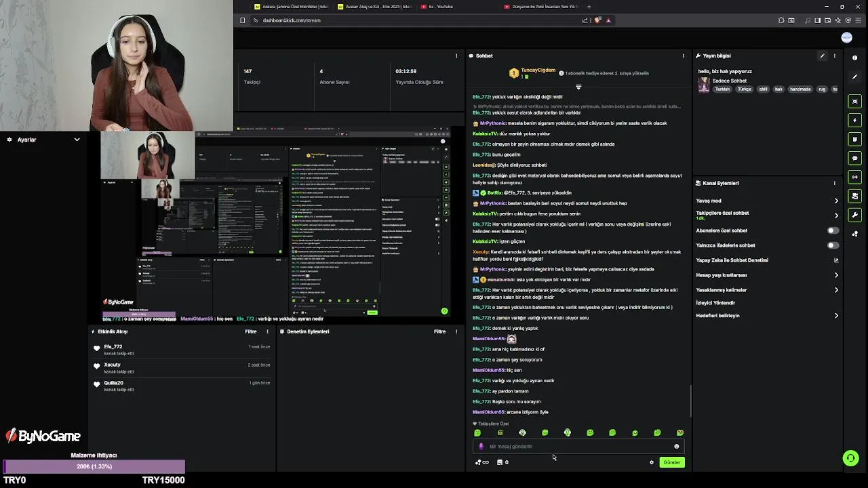
Task: Click the Brave shield icon in the address bar
Action: [x=597, y=20]
